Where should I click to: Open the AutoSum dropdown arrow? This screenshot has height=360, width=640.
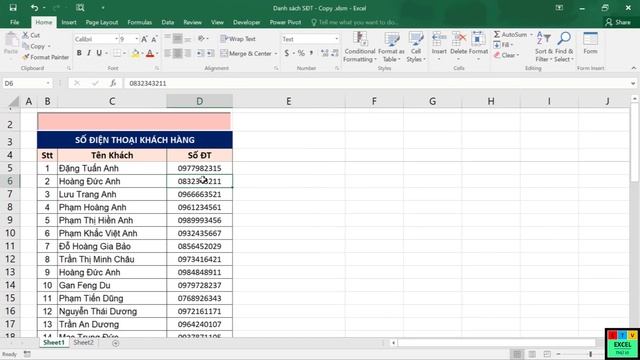point(531,35)
